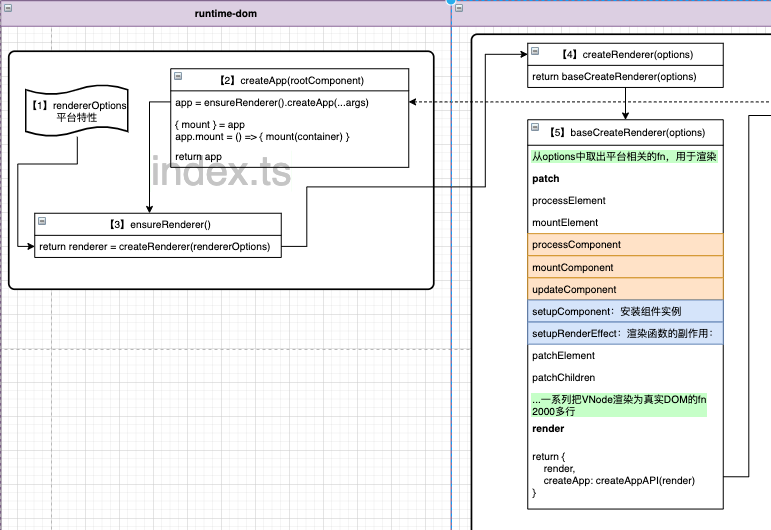
Task: Select the bold patch entry
Action: point(546,179)
